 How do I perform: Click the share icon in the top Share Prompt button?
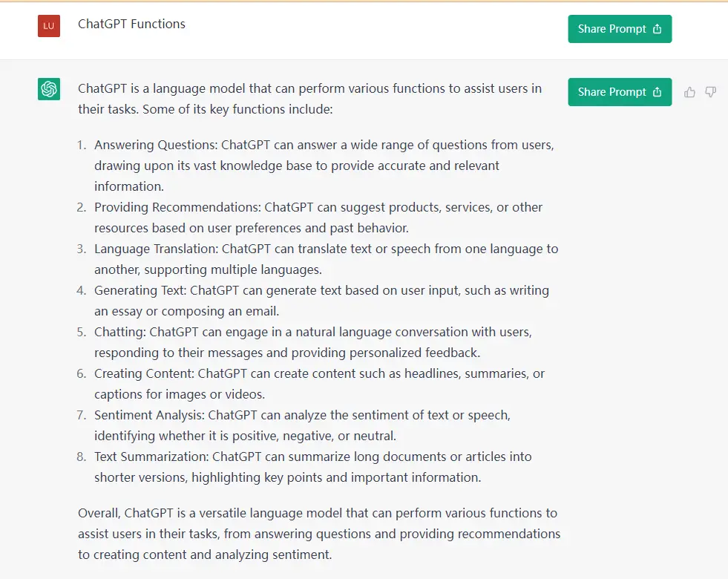tap(657, 29)
